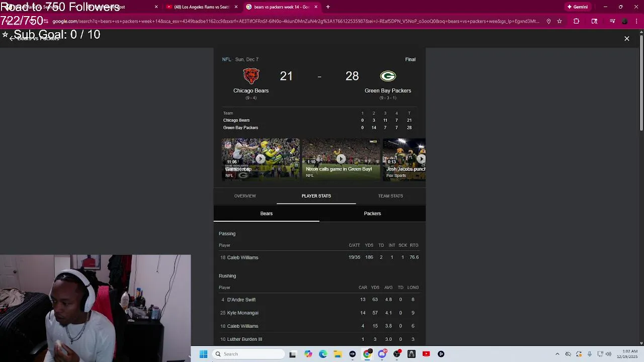
Task: Play the Nixon calls game video
Action: click(341, 159)
